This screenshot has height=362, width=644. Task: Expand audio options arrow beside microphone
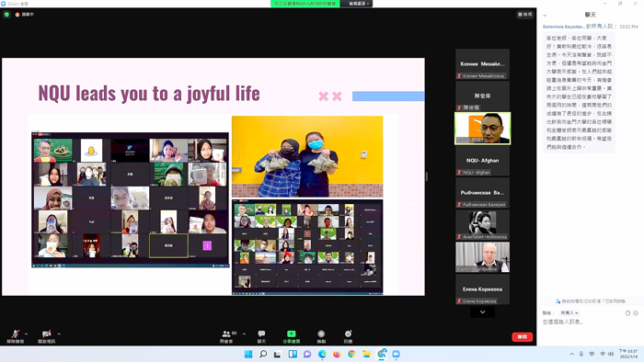[x=27, y=334]
